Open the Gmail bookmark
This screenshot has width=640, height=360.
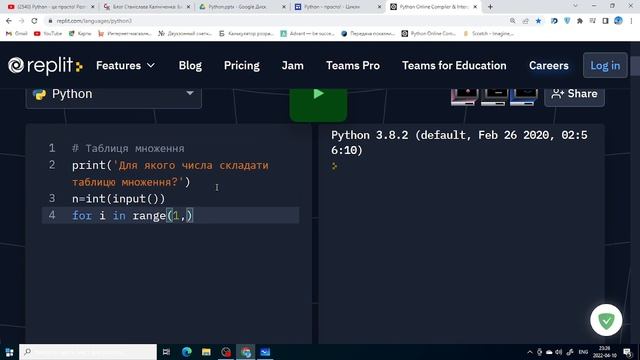16,33
